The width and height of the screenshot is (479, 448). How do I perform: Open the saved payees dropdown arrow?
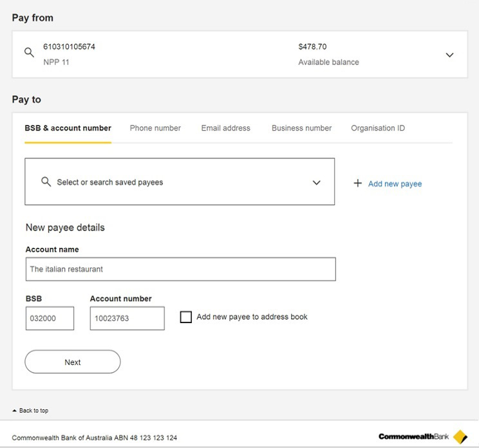(x=316, y=183)
